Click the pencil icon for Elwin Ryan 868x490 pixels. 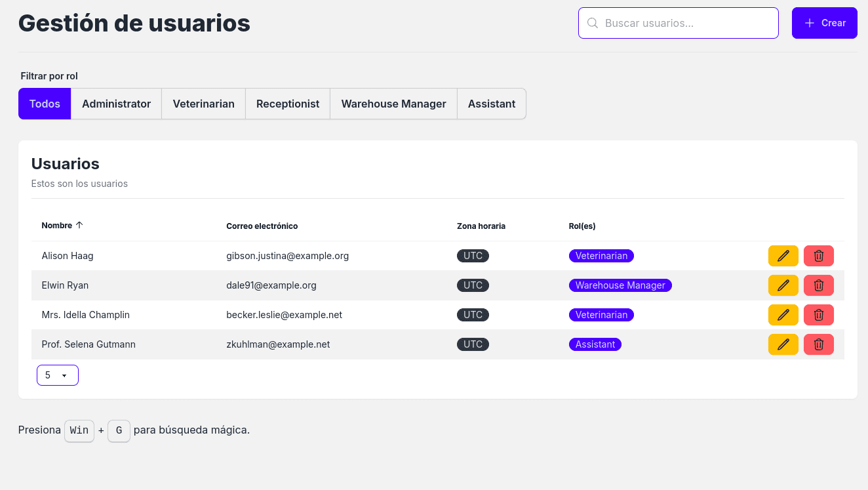(x=783, y=285)
